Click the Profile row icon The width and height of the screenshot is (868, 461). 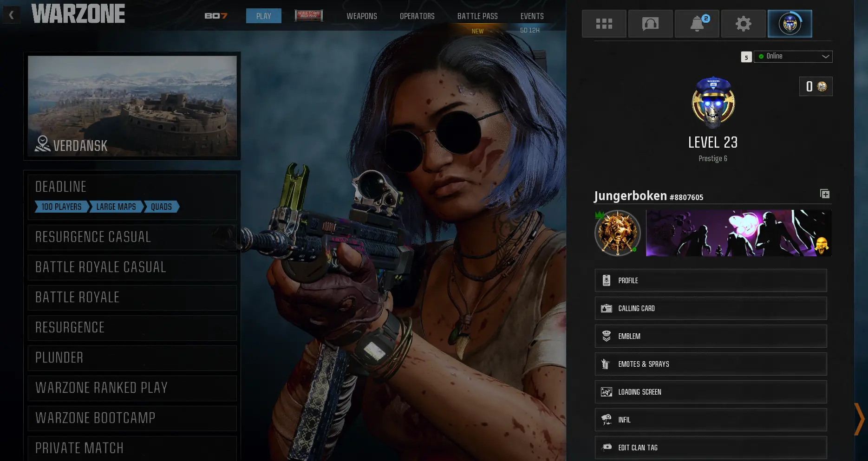606,280
